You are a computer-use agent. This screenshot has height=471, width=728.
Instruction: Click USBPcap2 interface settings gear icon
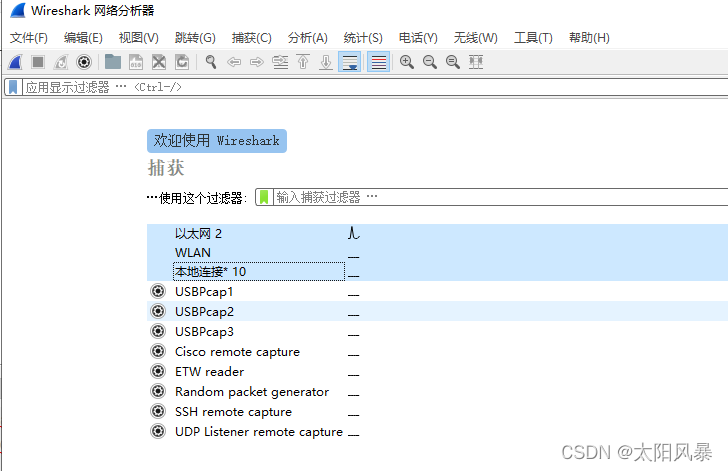coord(158,311)
